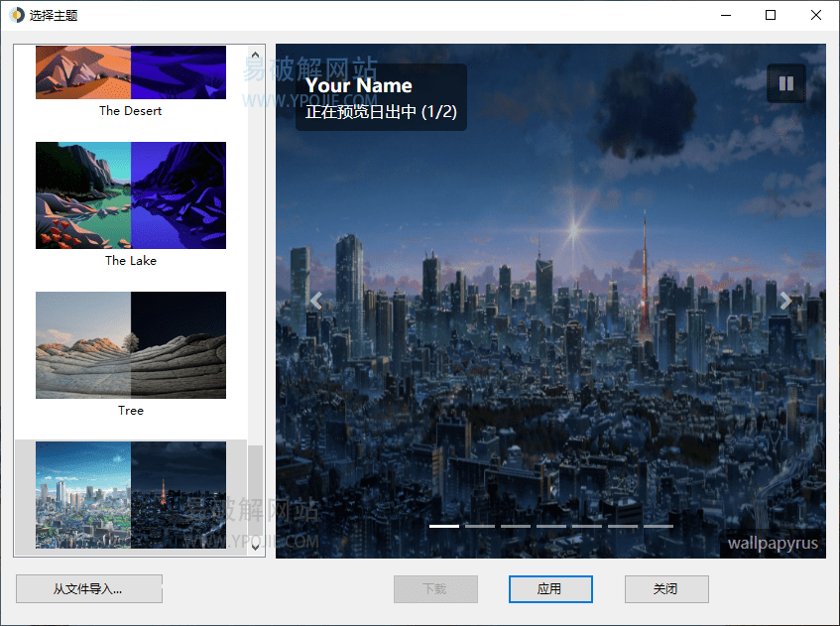Open the 从文件导入... import button
Screen dimensions: 840x626
point(88,588)
